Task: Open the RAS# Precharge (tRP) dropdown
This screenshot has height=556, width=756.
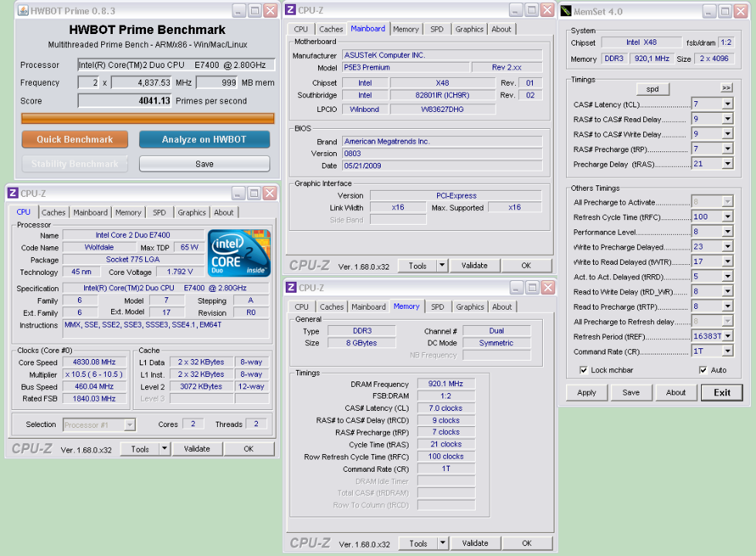Action: tap(727, 148)
